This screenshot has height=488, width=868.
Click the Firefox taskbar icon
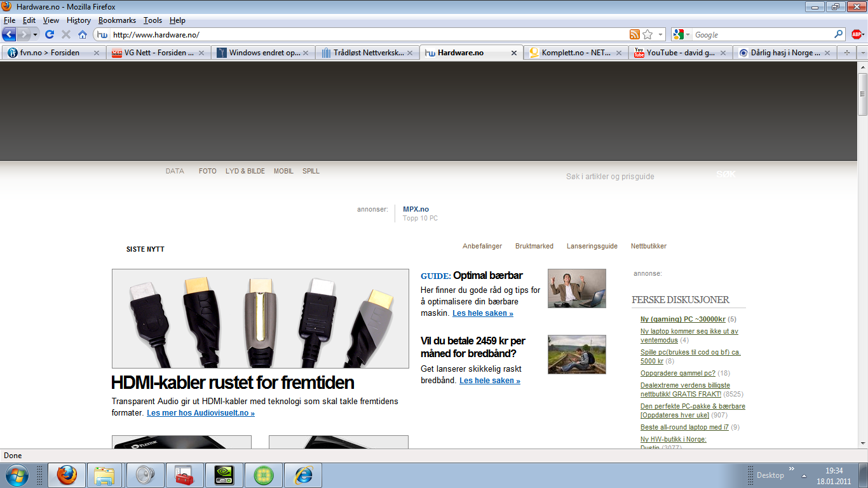click(67, 475)
